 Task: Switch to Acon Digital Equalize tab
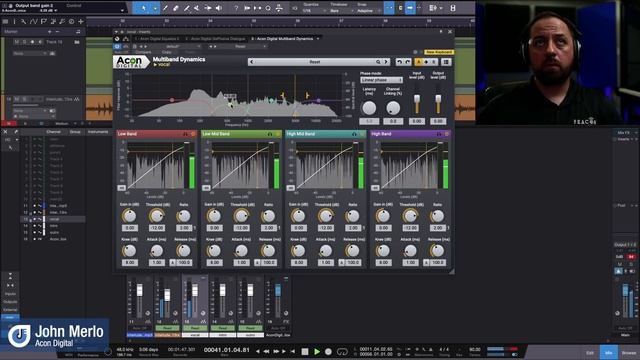[157, 39]
